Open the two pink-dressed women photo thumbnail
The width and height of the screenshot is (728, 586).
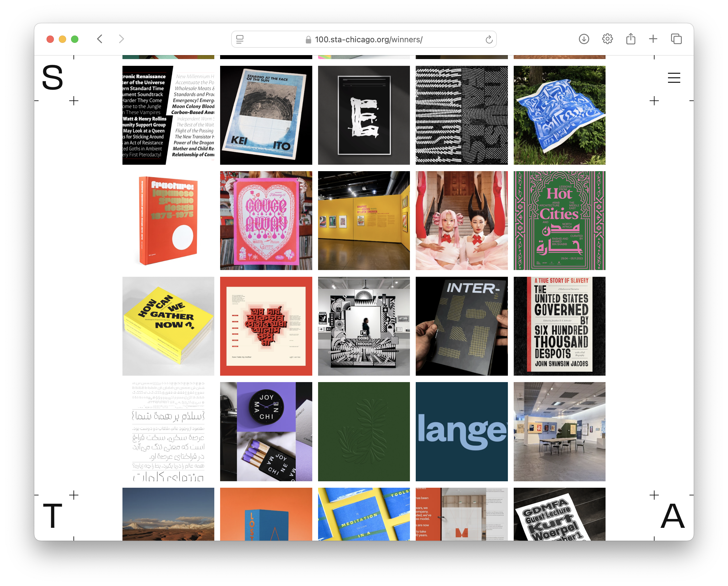coord(462,220)
